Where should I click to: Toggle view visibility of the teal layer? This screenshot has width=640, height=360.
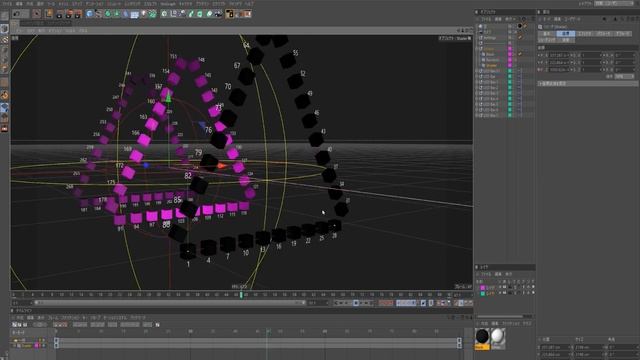click(505, 293)
